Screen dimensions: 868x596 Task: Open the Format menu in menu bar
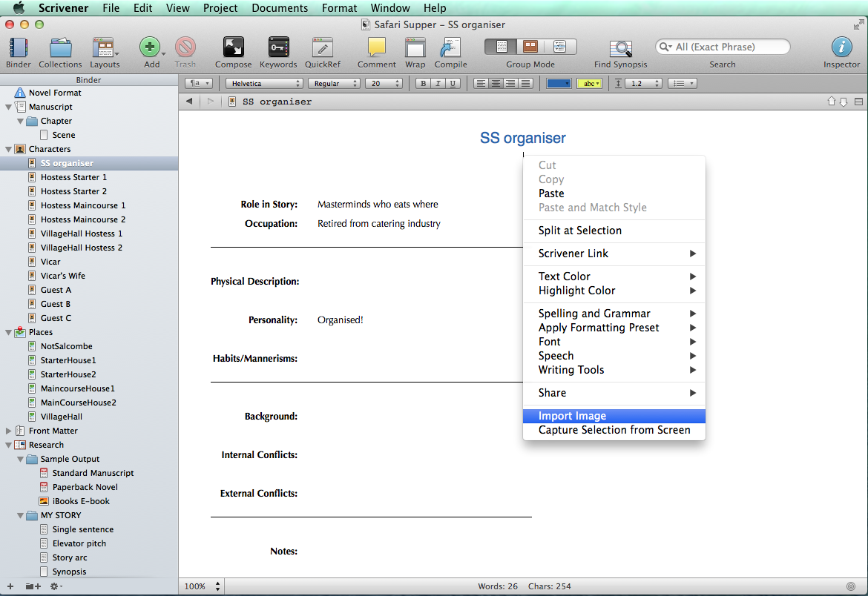(x=339, y=7)
